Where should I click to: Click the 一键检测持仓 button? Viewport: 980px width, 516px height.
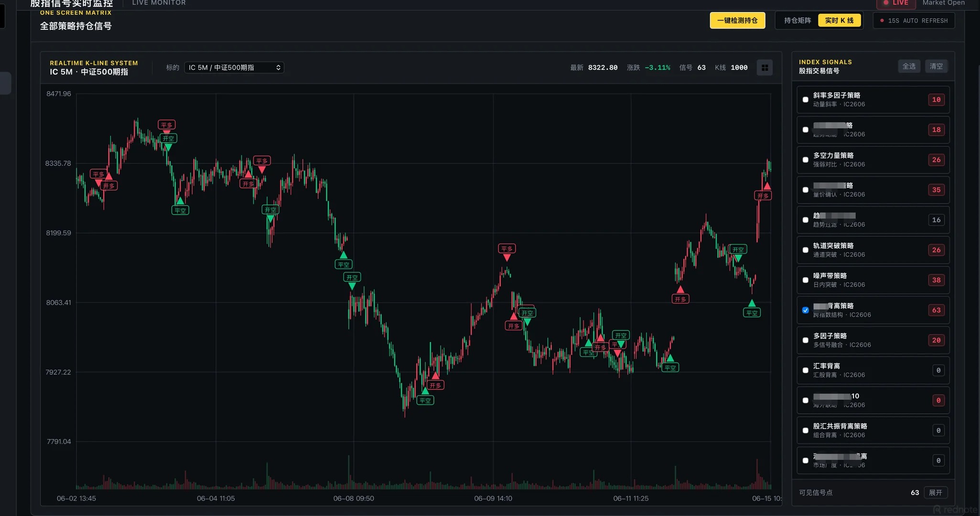737,21
